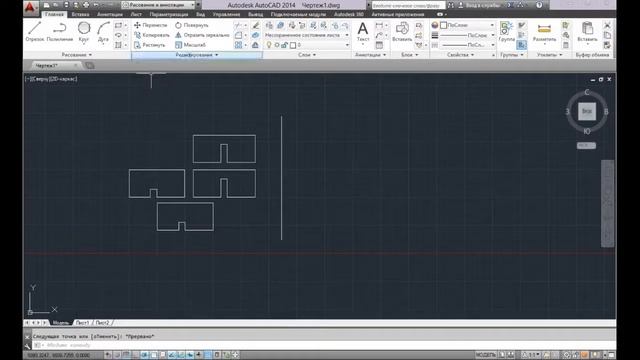This screenshot has height=360, width=640.
Task: Switch to the Модель layout tab
Action: click(61, 323)
